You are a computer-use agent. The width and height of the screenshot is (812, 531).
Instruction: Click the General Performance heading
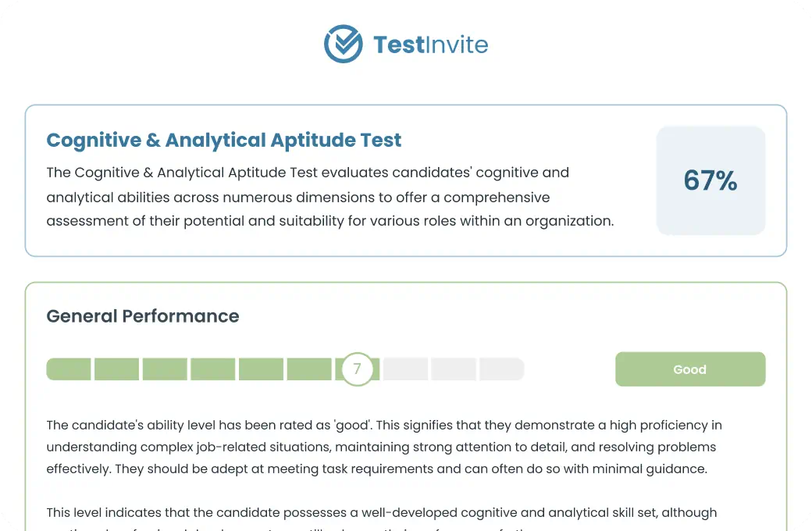tap(143, 316)
